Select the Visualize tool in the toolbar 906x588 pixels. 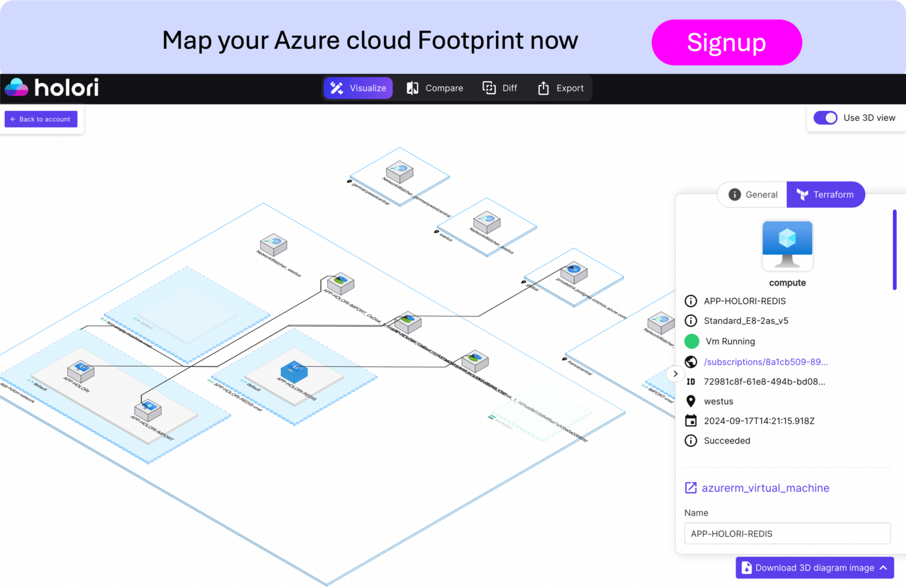(358, 88)
